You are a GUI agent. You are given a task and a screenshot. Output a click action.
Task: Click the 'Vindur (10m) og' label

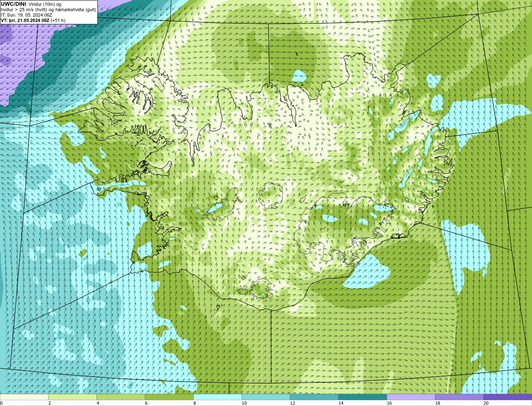(x=44, y=4)
